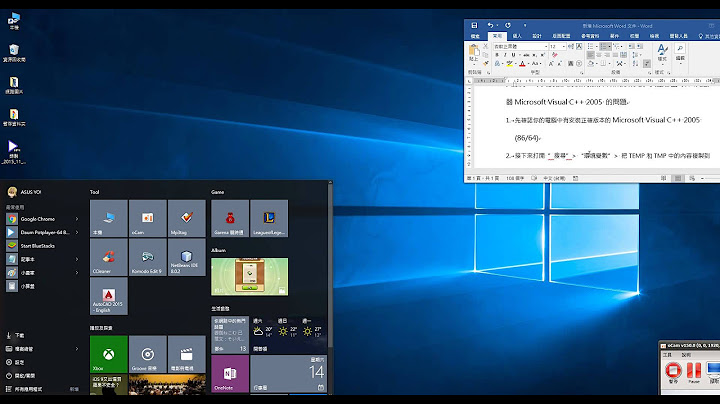Click the Redo icon in Word's title bar
Image resolution: width=720 pixels, height=404 pixels.
pyautogui.click(x=508, y=26)
